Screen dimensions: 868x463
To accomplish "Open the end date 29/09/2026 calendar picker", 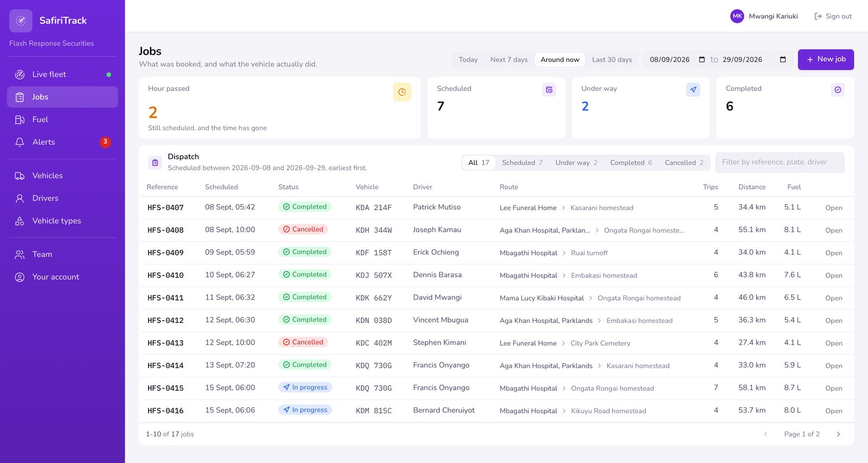I will point(783,60).
